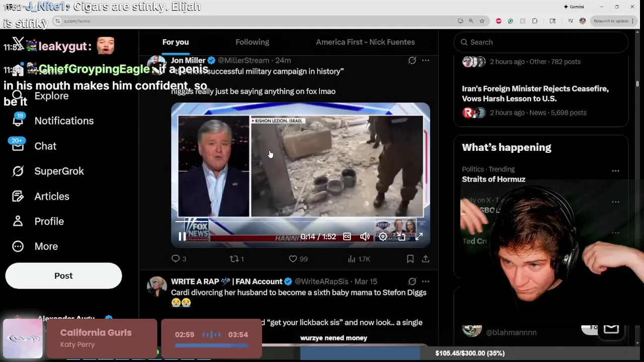The height and width of the screenshot is (362, 644).
Task: Switch to the For you tab
Action: 176,42
